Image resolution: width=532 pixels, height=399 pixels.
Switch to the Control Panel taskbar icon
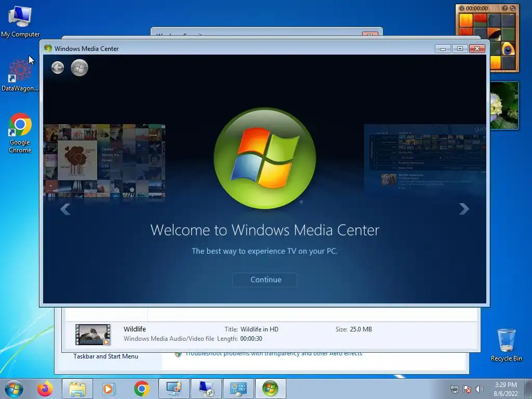[x=238, y=389]
